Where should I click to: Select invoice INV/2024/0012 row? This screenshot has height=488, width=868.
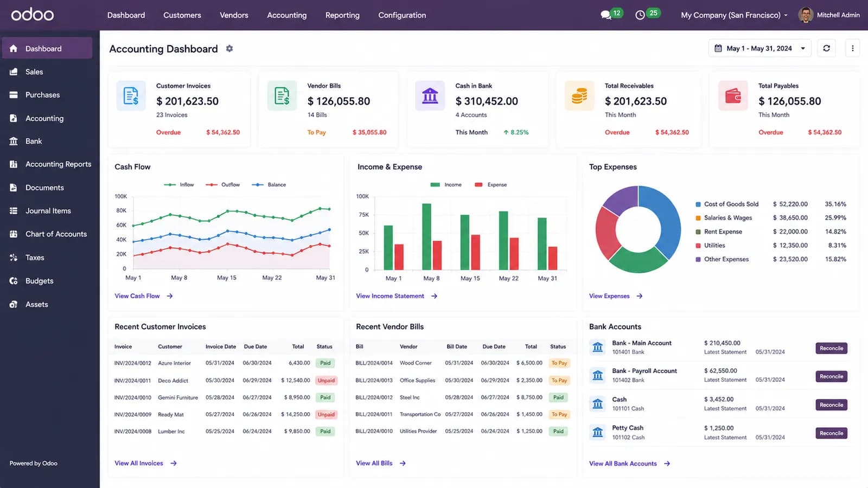[226, 363]
